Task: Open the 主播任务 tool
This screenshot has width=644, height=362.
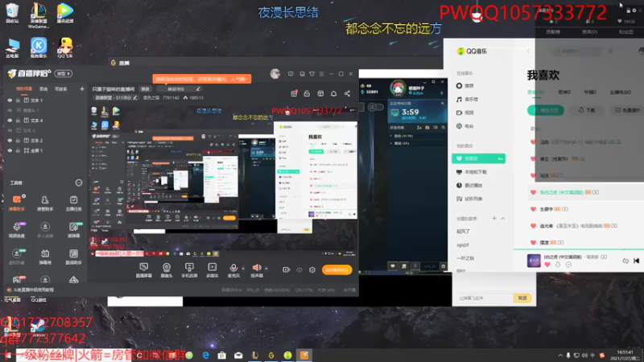Action: click(x=73, y=203)
